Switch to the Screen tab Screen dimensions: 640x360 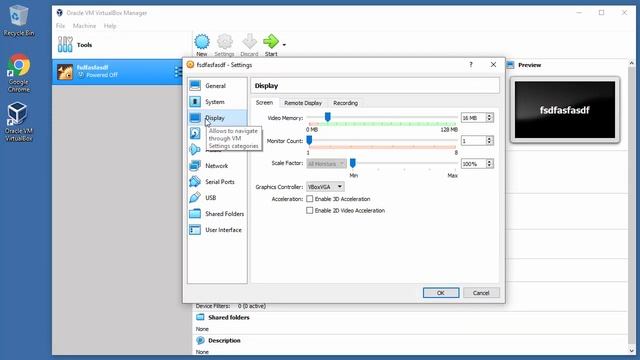coord(264,102)
